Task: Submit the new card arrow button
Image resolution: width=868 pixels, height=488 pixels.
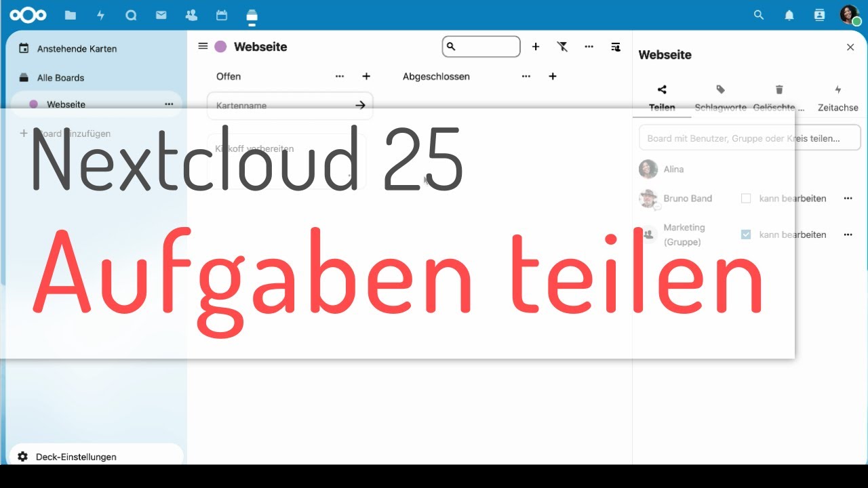Action: pos(360,105)
